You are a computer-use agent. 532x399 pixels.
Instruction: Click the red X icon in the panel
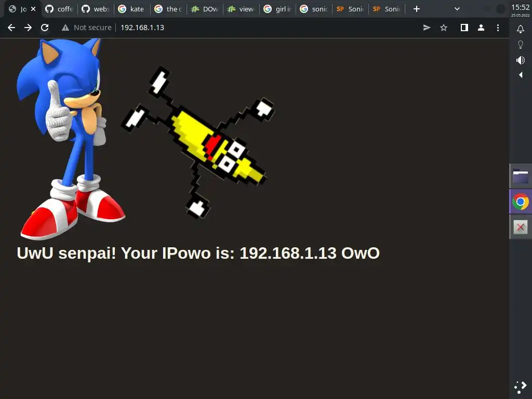pos(521,227)
